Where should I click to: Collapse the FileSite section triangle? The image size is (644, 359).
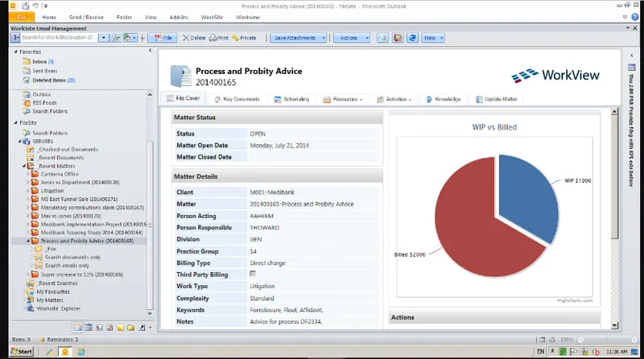pyautogui.click(x=15, y=123)
